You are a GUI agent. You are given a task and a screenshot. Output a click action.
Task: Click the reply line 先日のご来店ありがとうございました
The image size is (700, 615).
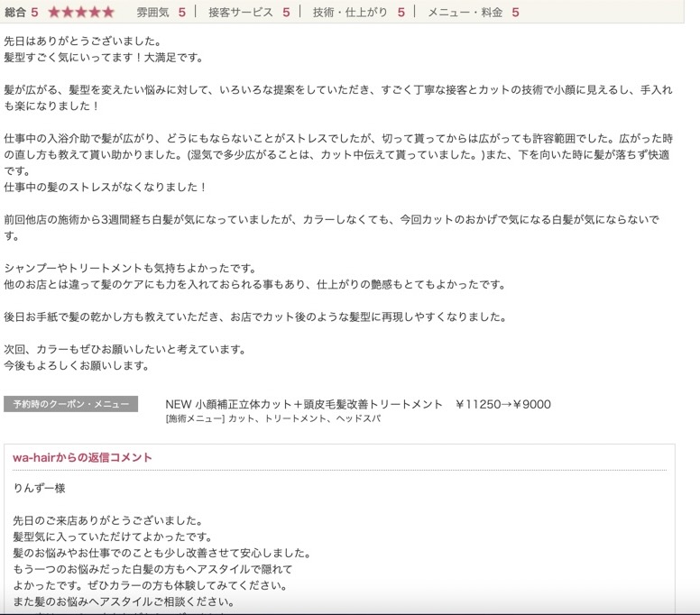[107, 520]
